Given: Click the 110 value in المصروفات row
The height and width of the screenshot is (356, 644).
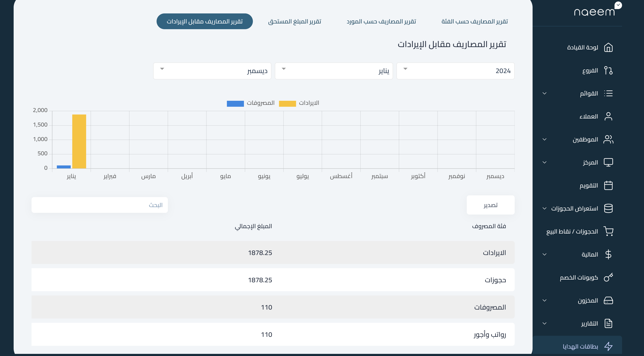Looking at the screenshot, I should [267, 307].
